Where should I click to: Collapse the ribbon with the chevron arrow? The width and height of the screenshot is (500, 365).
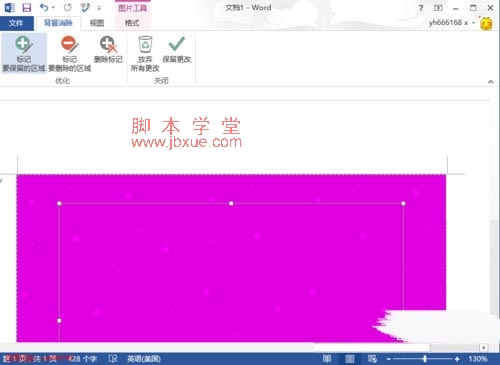pyautogui.click(x=491, y=82)
